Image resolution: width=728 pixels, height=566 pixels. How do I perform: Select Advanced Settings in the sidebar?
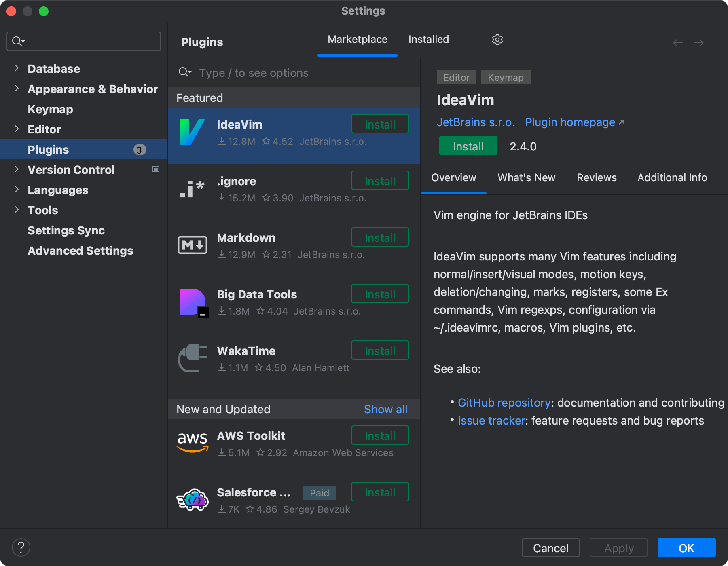coord(80,250)
